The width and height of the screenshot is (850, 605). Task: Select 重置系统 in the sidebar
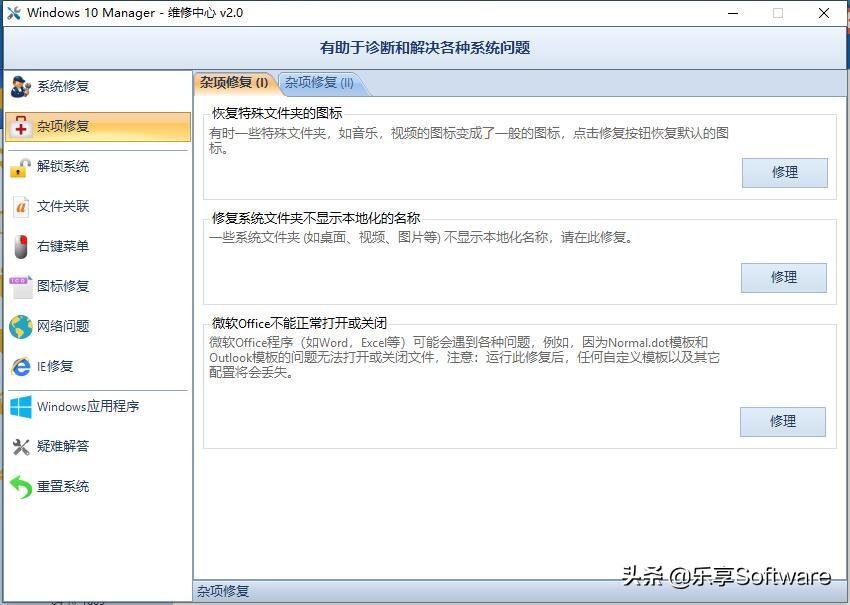point(98,487)
